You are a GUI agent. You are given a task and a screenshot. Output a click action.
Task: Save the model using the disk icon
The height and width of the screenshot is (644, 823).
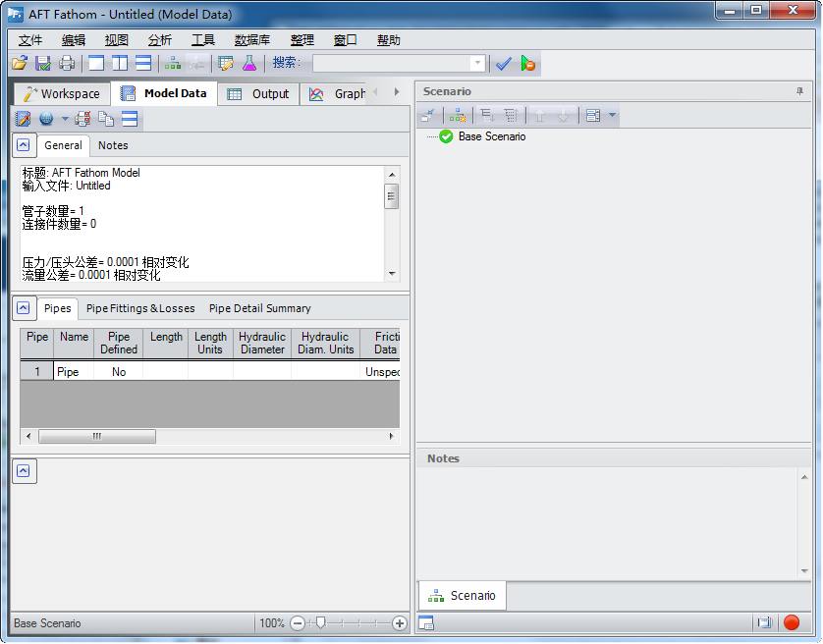[43, 64]
